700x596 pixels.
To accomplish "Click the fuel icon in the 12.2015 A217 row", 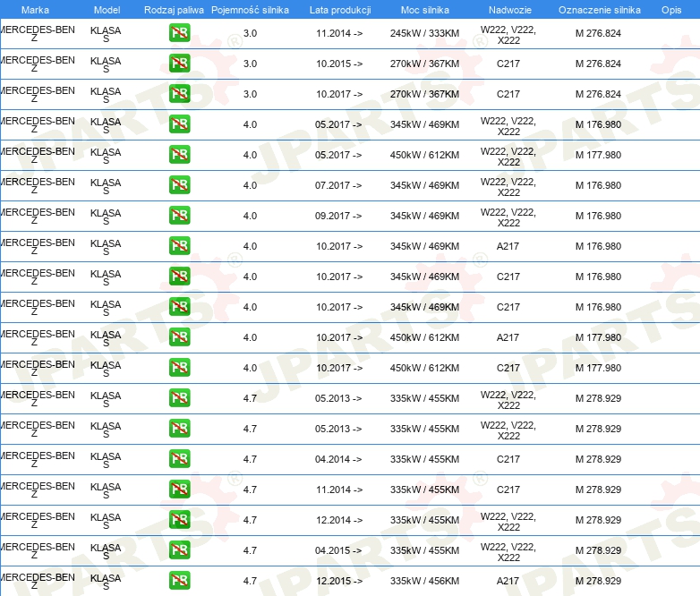I will 179,581.
